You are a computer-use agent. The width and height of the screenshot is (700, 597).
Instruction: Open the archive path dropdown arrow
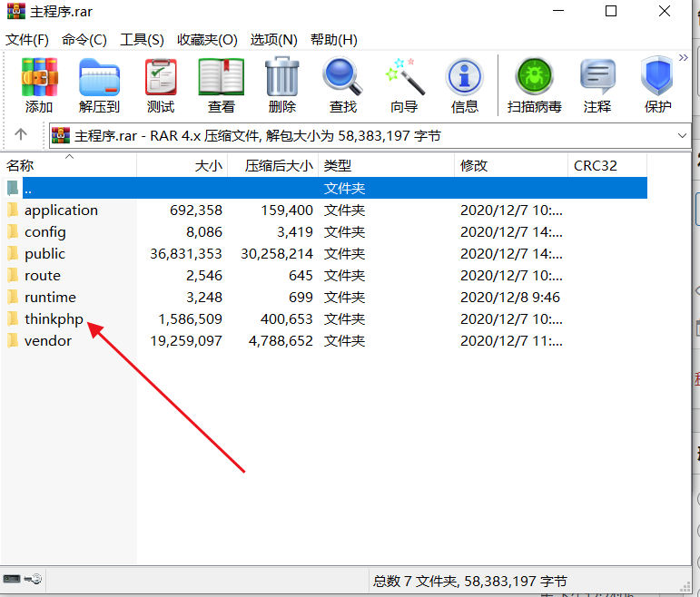point(683,135)
